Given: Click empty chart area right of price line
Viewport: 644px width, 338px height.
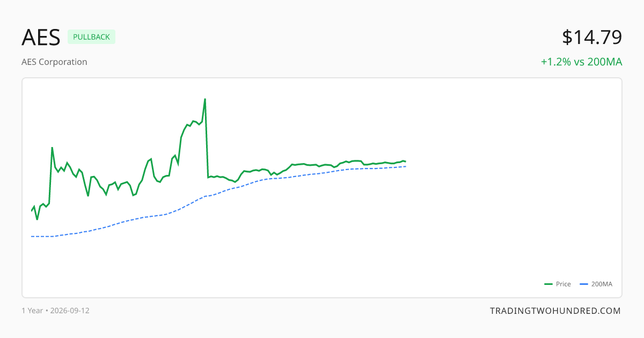Looking at the screenshot, I should (510, 188).
